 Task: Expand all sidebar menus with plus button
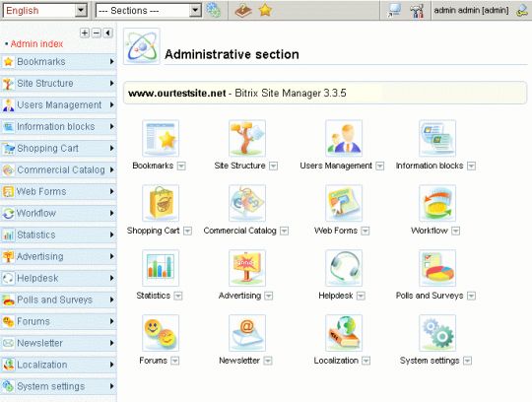pos(85,33)
